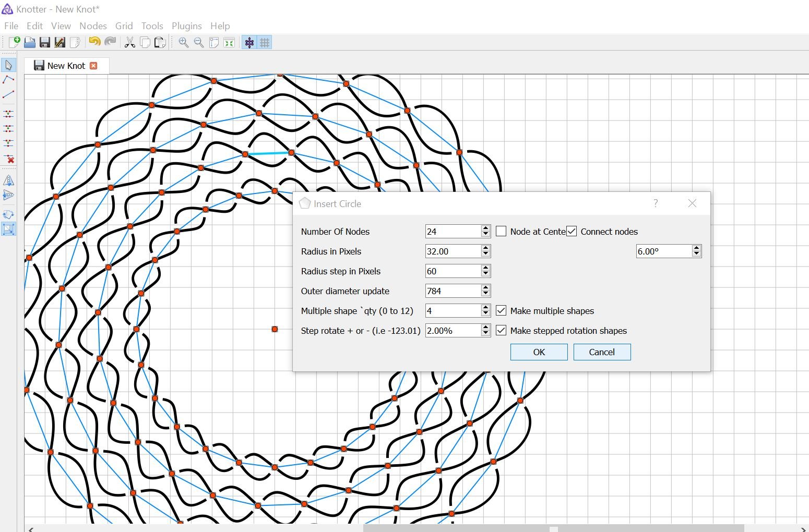Select the arrow pointer tool
The width and height of the screenshot is (809, 532).
point(8,65)
